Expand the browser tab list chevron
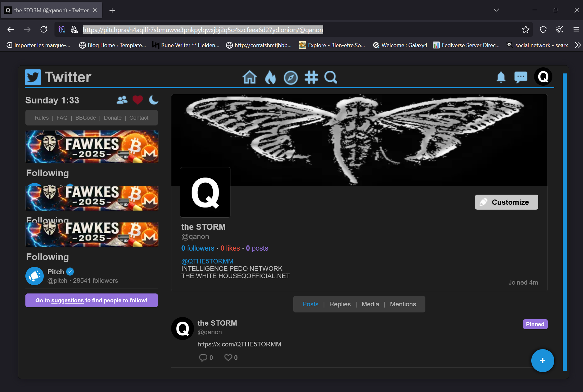The image size is (583, 392). (496, 10)
